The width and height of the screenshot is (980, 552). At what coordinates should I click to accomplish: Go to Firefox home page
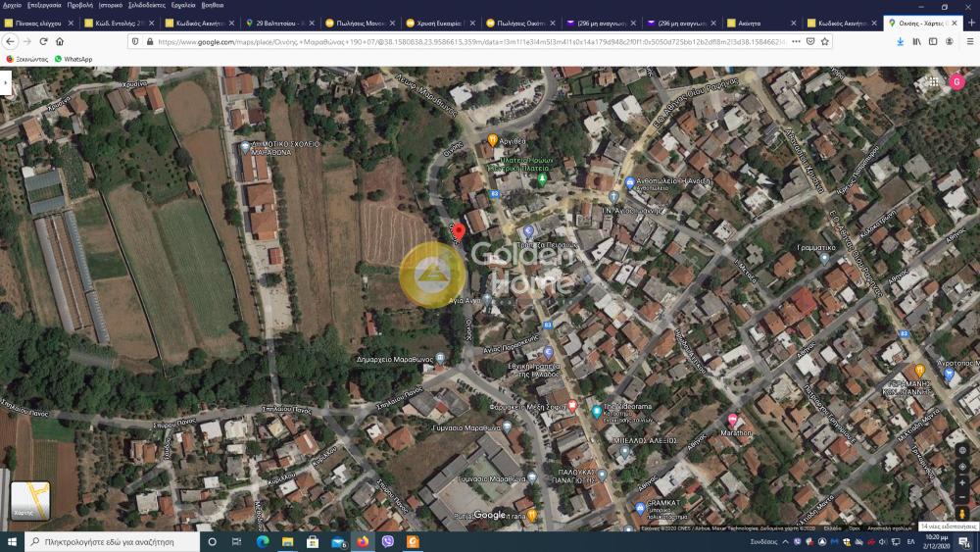[60, 41]
